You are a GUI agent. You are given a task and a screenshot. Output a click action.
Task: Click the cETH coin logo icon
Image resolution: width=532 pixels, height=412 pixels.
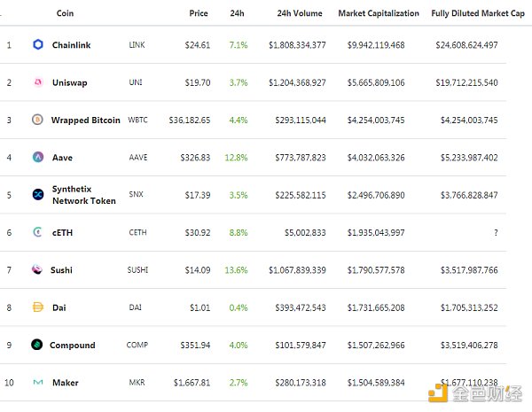tap(38, 232)
